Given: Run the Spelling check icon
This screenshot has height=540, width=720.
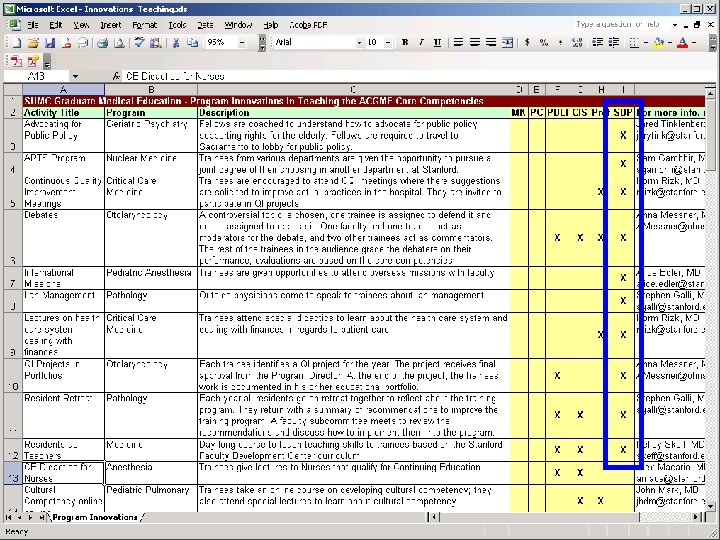Looking at the screenshot, I should click(139, 43).
